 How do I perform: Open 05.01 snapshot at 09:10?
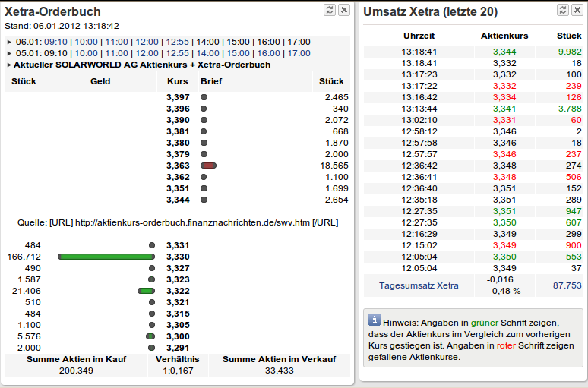(x=56, y=53)
